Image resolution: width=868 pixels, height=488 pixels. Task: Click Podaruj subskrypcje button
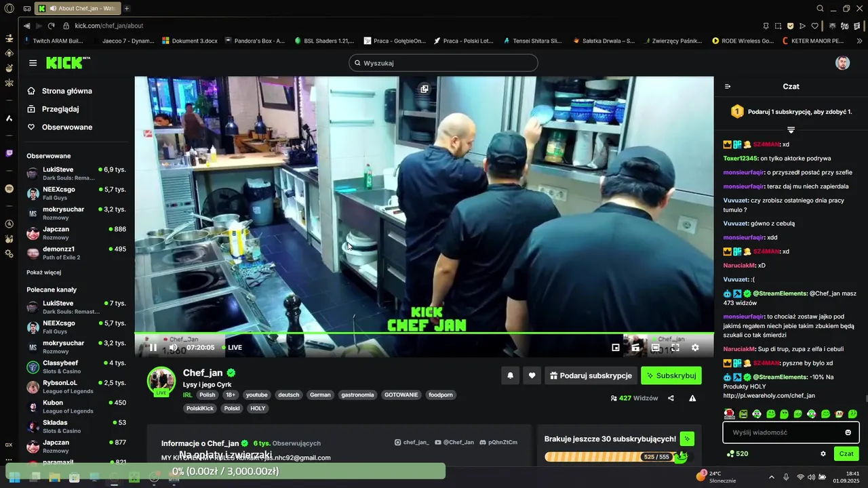tap(591, 375)
